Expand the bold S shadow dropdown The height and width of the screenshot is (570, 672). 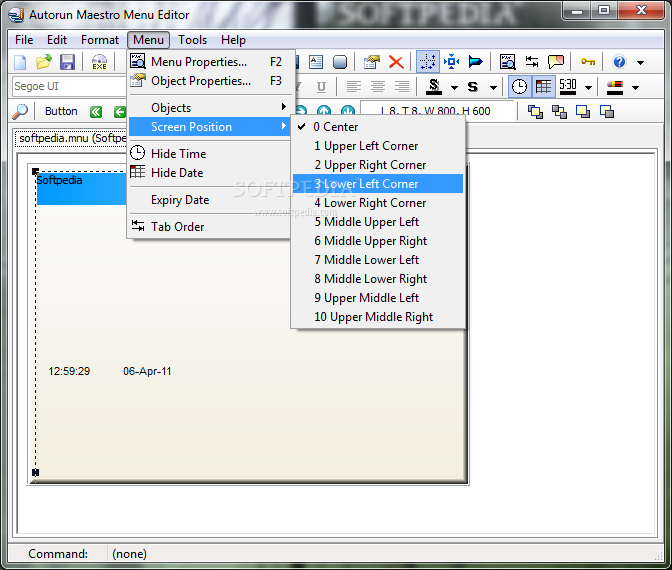[493, 88]
